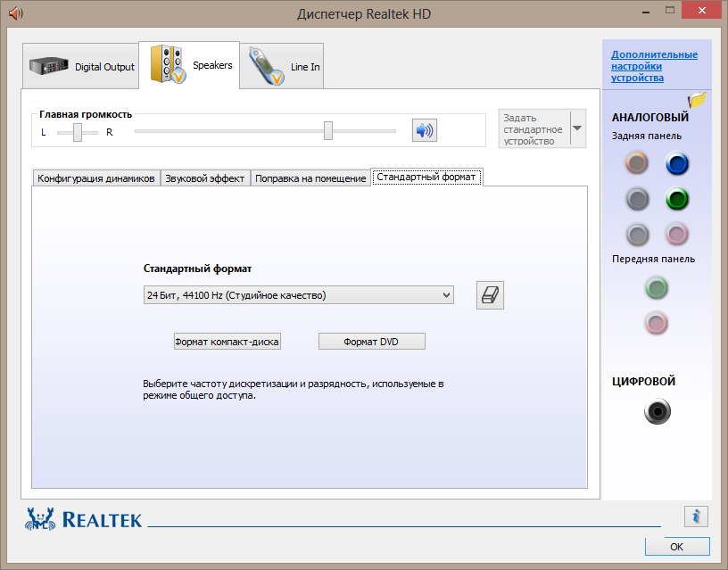Screen dimensions: 728x570
Task: Click the Realtek crab logo
Action: (x=40, y=519)
